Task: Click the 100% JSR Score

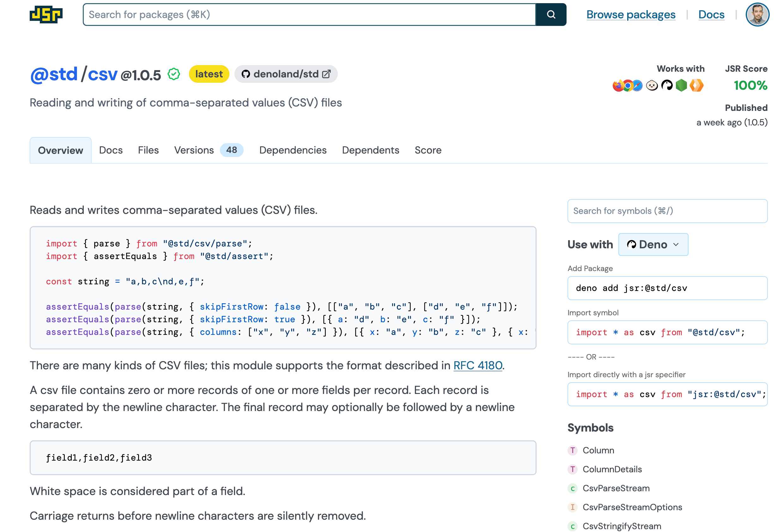Action: (x=750, y=86)
